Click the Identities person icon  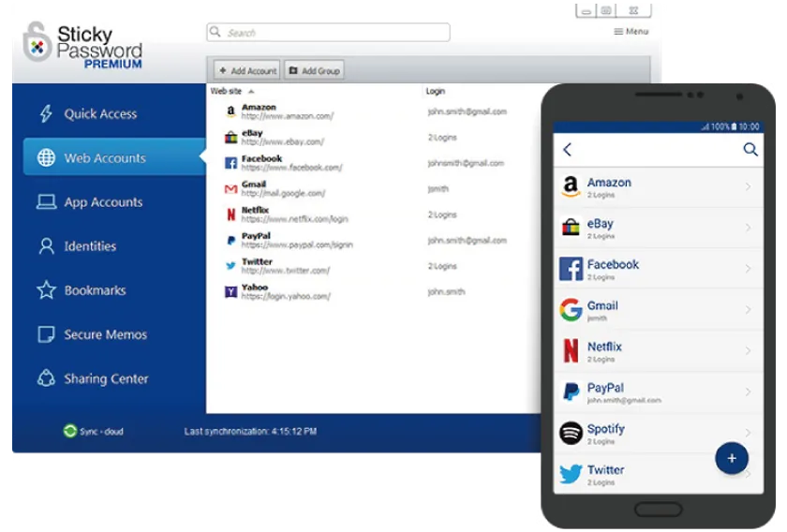(46, 246)
